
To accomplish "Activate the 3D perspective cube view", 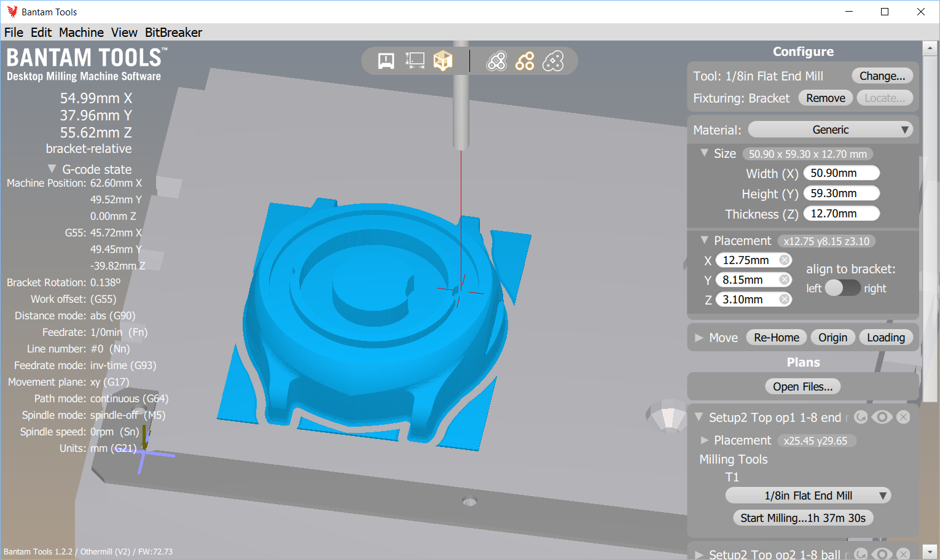I will tap(443, 60).
